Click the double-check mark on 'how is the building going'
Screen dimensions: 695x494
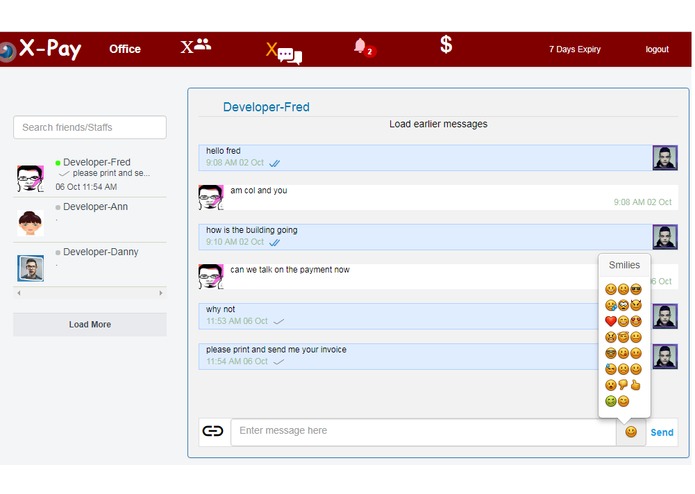pos(274,243)
